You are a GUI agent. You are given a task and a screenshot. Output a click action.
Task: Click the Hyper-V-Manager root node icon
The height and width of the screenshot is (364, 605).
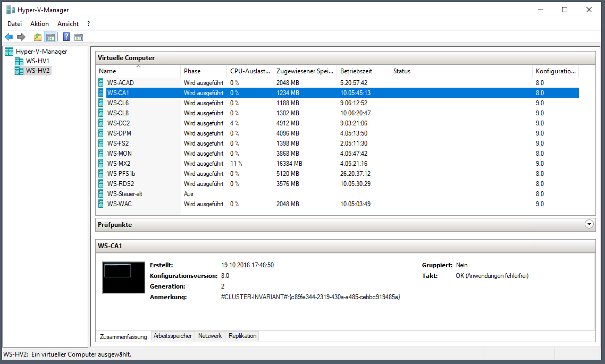point(9,52)
